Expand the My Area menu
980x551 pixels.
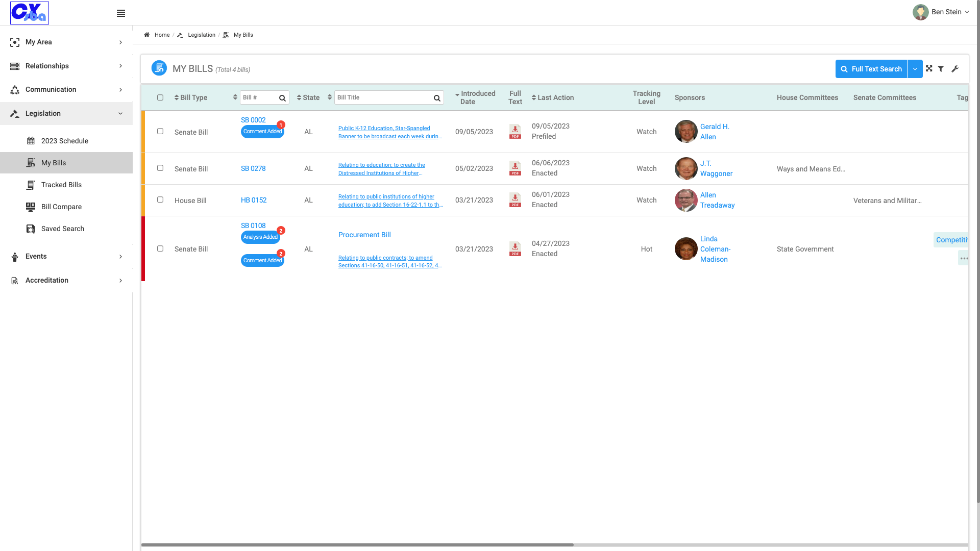[66, 42]
